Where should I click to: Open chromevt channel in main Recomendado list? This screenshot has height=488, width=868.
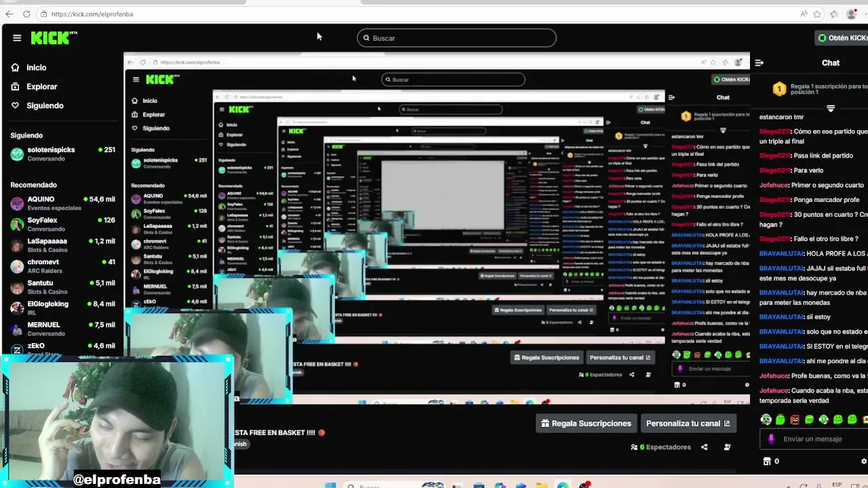(x=62, y=266)
